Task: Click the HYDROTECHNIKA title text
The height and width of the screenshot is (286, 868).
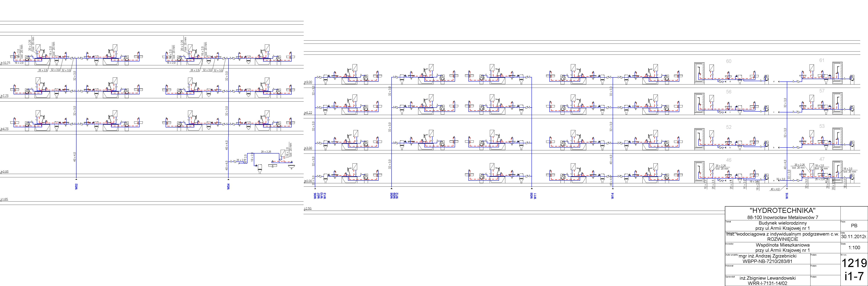Action: click(782, 210)
